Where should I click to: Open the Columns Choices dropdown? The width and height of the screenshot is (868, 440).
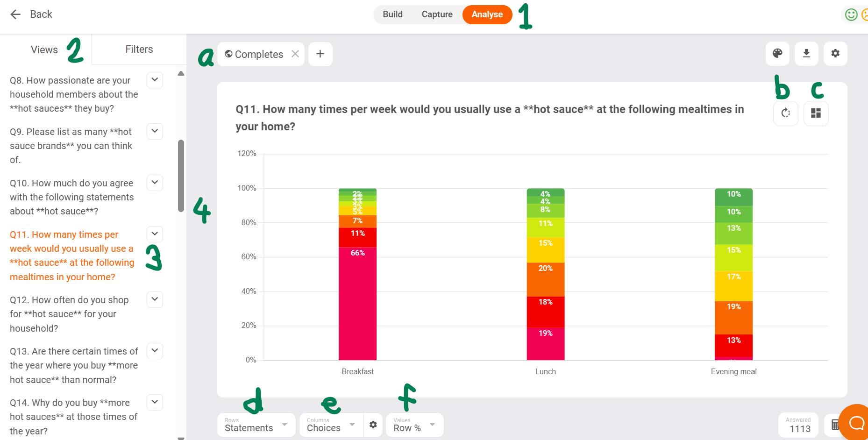pyautogui.click(x=331, y=425)
